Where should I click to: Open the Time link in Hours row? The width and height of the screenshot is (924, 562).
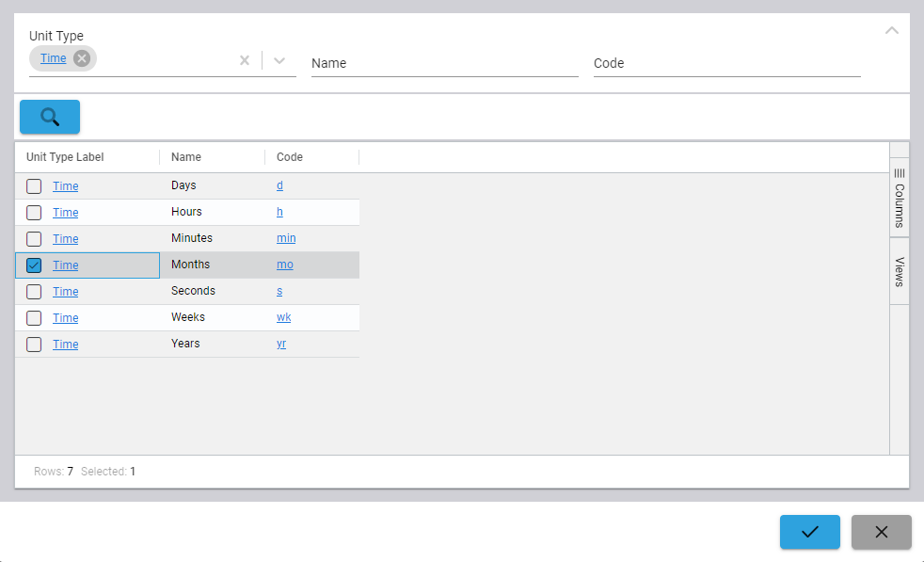[x=66, y=213]
